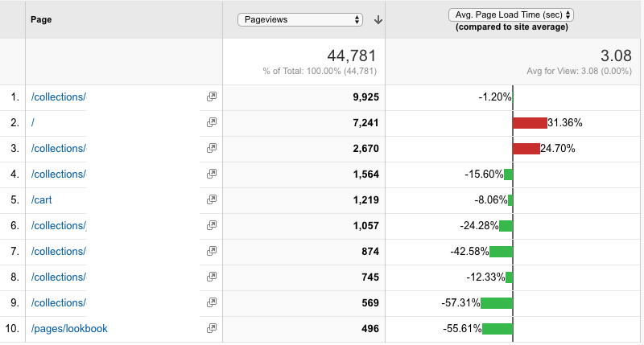Open homepage "/" external link icon in row 2

click(x=212, y=122)
